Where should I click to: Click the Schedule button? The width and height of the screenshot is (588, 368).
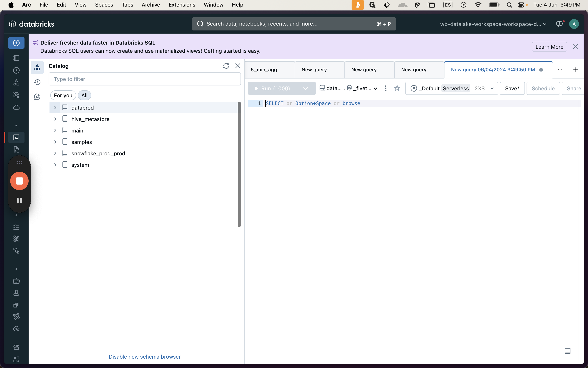(x=543, y=88)
